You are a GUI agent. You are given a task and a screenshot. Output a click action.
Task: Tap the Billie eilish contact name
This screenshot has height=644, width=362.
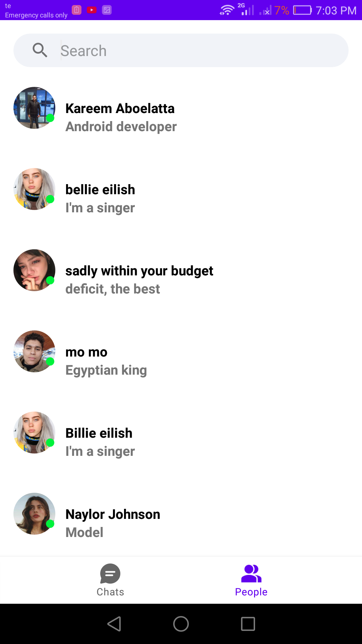click(99, 433)
